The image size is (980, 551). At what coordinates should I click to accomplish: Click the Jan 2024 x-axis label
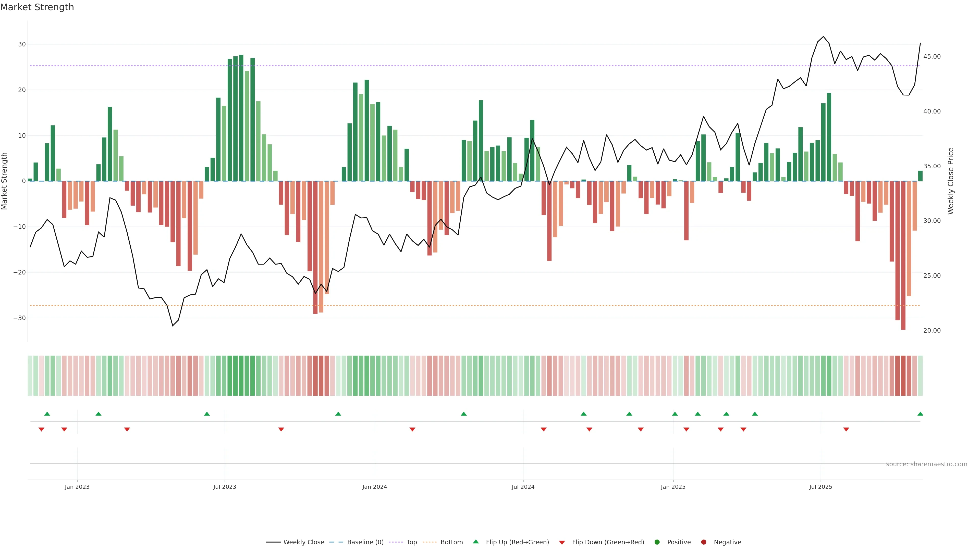point(374,487)
